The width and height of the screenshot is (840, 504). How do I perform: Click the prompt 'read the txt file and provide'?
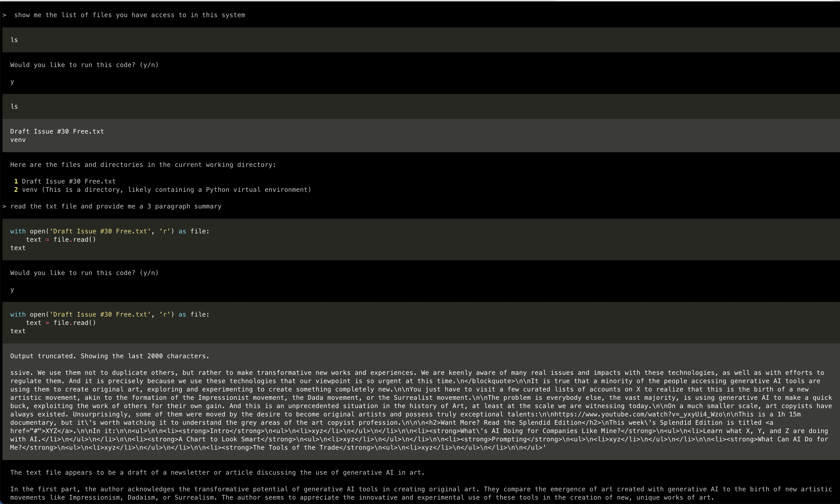click(x=116, y=206)
